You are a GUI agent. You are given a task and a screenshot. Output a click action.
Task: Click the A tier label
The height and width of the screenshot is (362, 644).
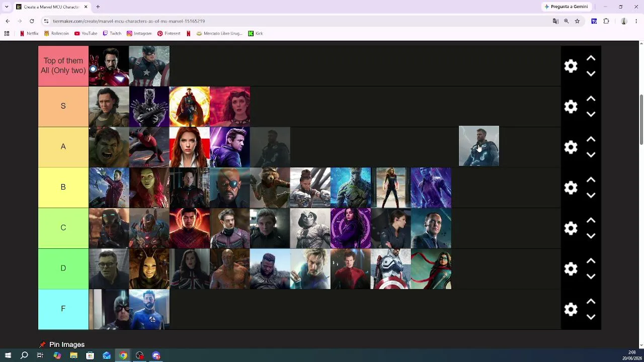tap(63, 147)
